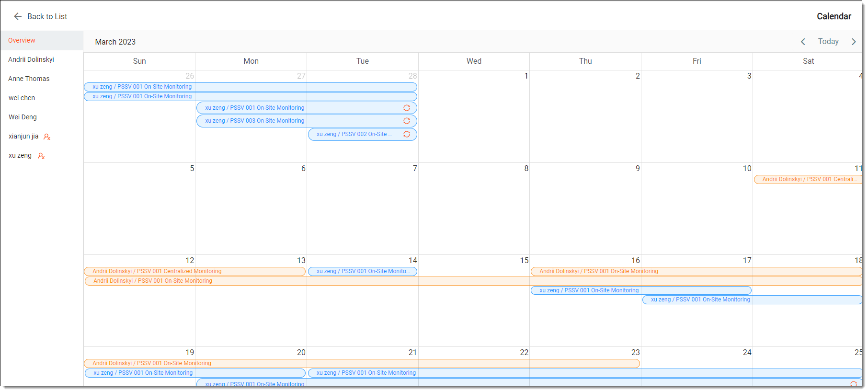Click the Fri column header
The width and height of the screenshot is (868, 392).
pyautogui.click(x=697, y=61)
